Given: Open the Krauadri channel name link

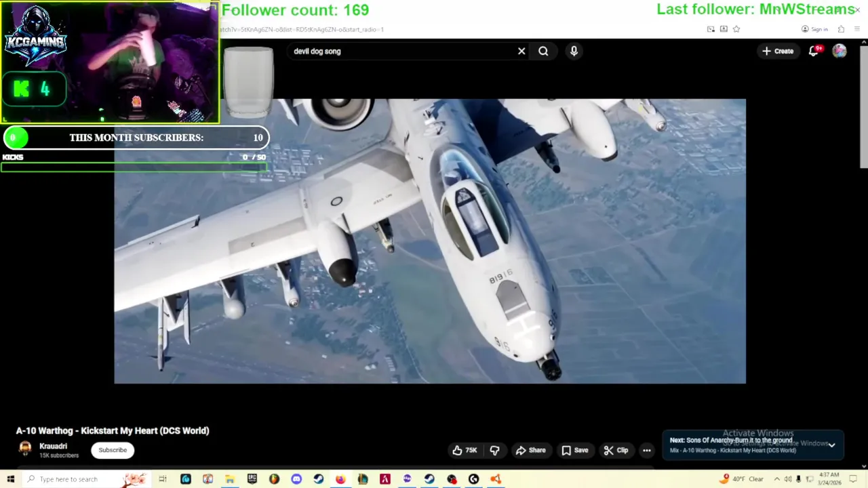Looking at the screenshot, I should (x=53, y=446).
